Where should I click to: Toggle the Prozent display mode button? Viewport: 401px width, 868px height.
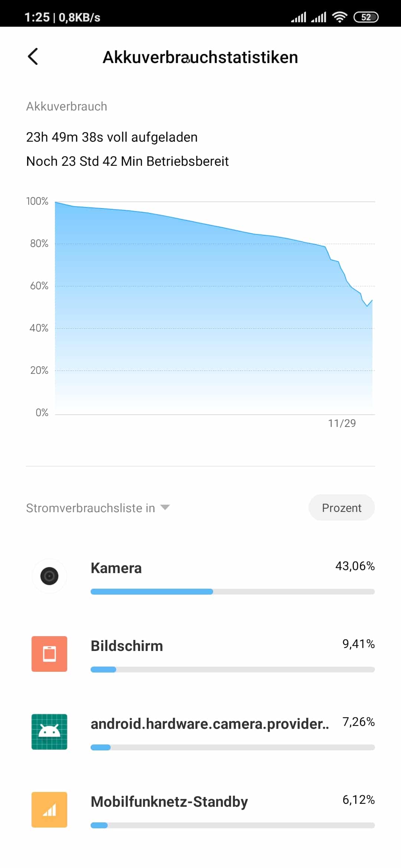pos(342,507)
